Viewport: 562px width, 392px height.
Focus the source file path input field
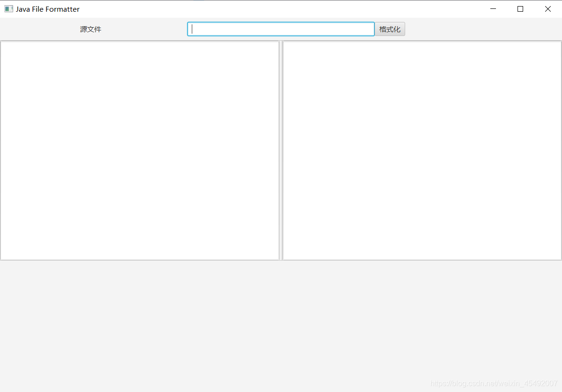click(281, 29)
